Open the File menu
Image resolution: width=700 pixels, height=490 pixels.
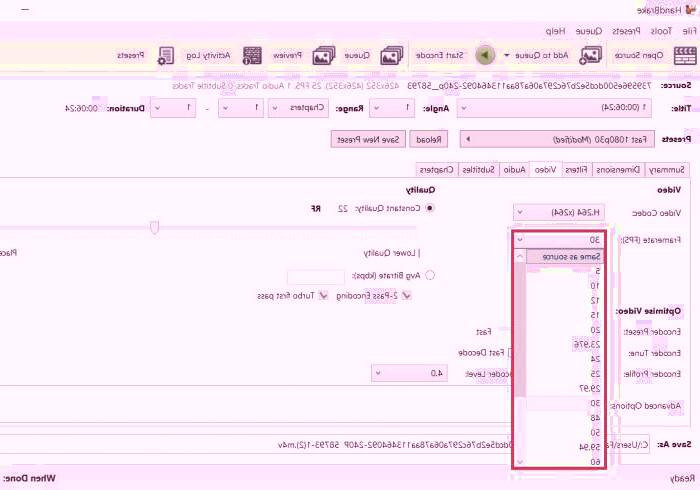coord(689,31)
